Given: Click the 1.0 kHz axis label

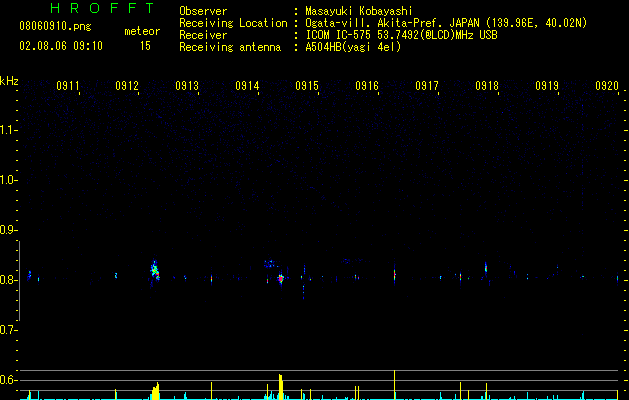Looking at the screenshot, I should (8, 180).
